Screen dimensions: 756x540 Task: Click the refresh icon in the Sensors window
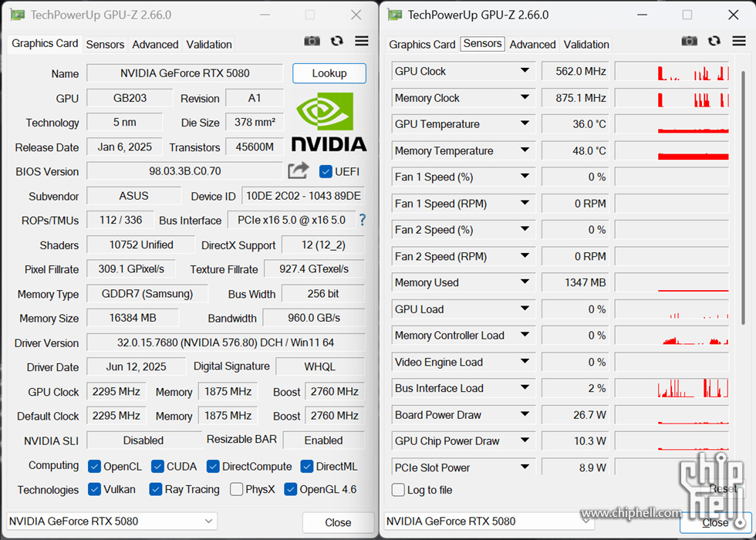tap(714, 41)
